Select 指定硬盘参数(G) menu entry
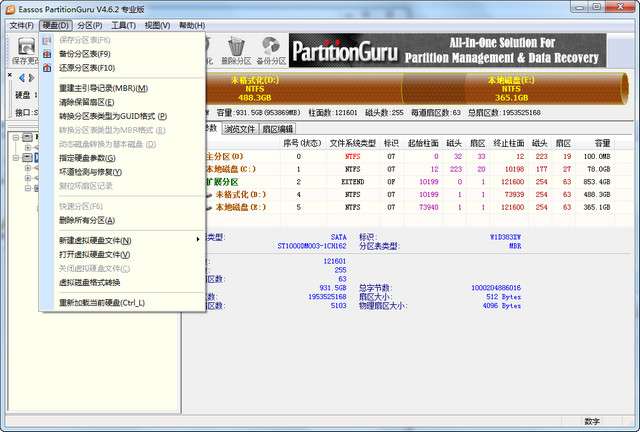The width and height of the screenshot is (640, 432). [122, 158]
